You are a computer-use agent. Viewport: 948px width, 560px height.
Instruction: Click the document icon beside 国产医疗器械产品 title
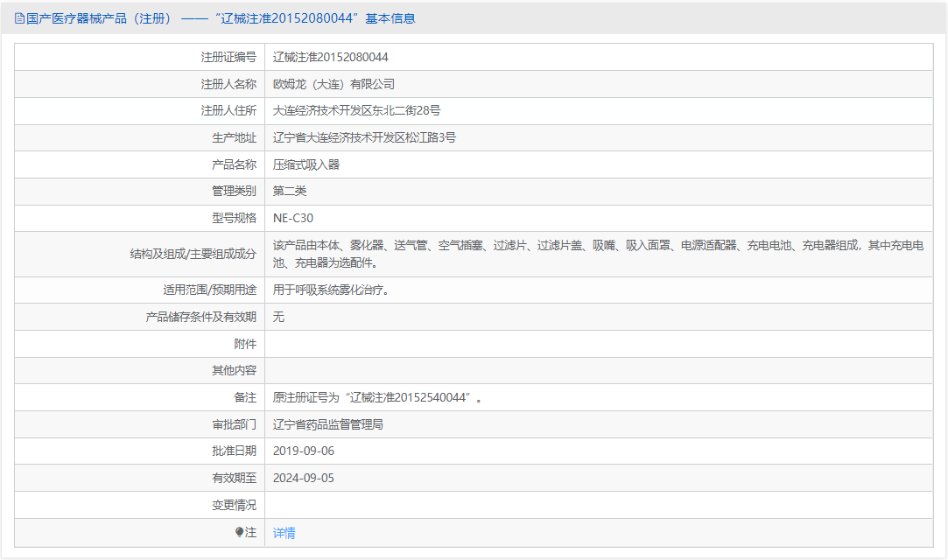19,18
